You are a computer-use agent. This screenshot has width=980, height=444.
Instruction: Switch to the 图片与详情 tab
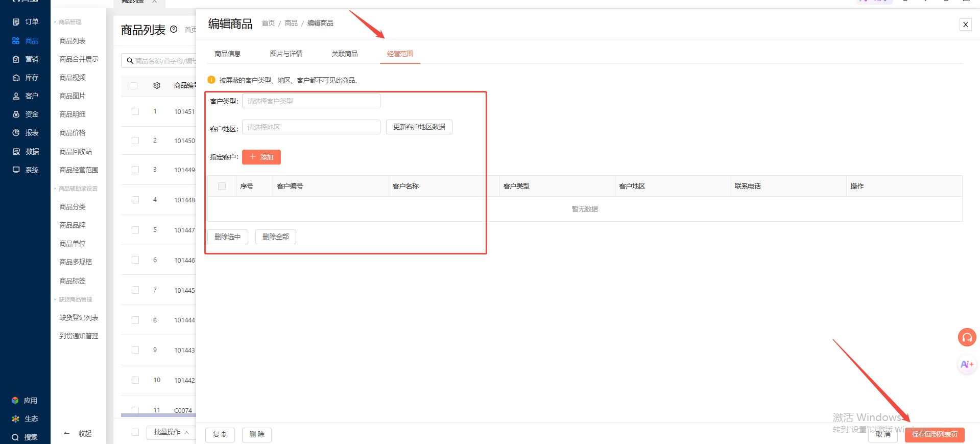click(286, 54)
